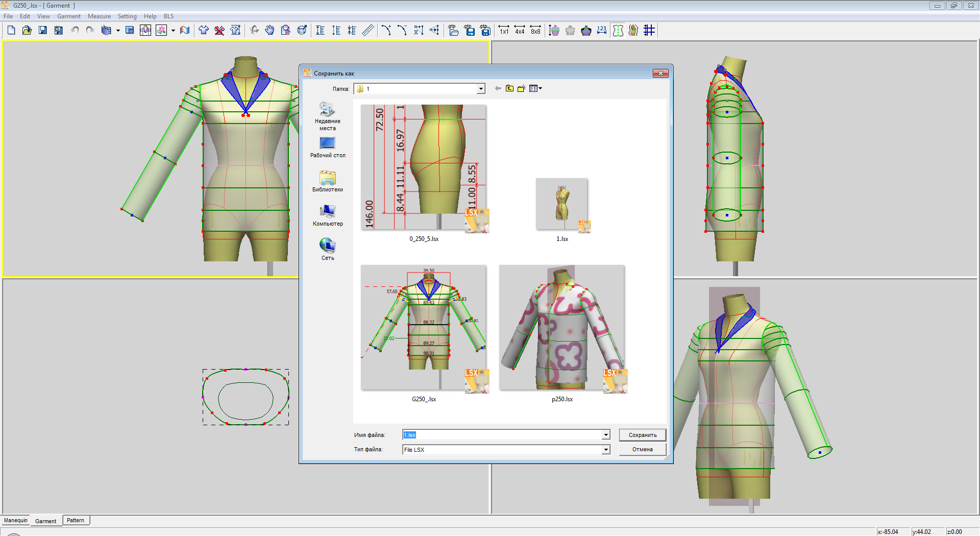Click the floppy disk save icon
980x536 pixels.
(x=43, y=31)
